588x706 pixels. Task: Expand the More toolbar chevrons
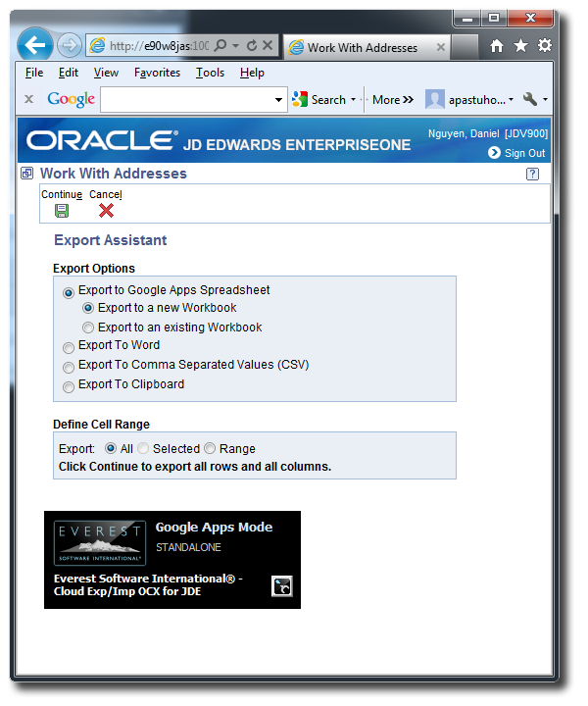(408, 99)
